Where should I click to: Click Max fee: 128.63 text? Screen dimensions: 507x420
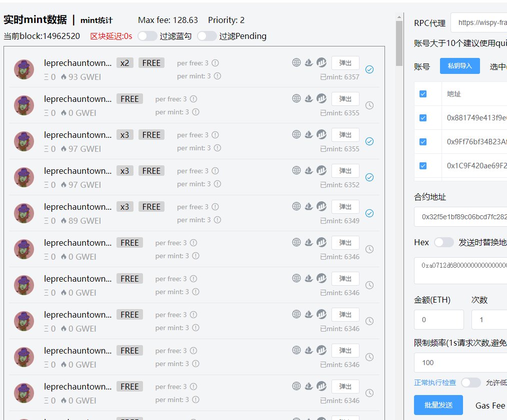[168, 20]
